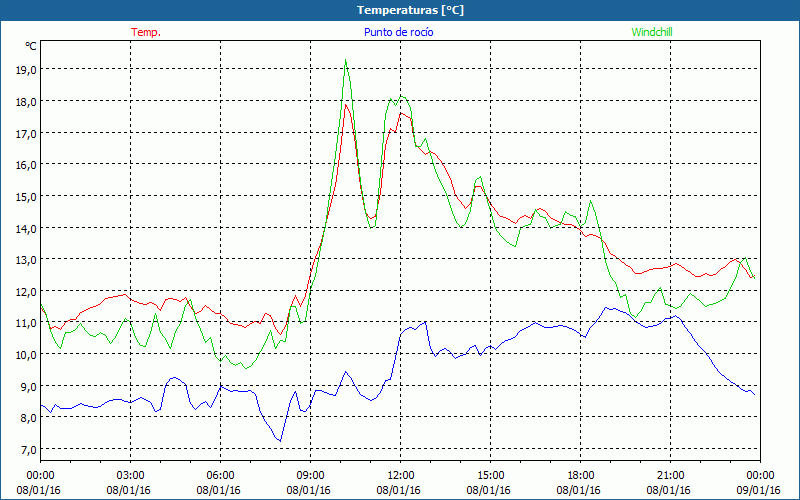Click the red temperature peak near 10:00

346,105
